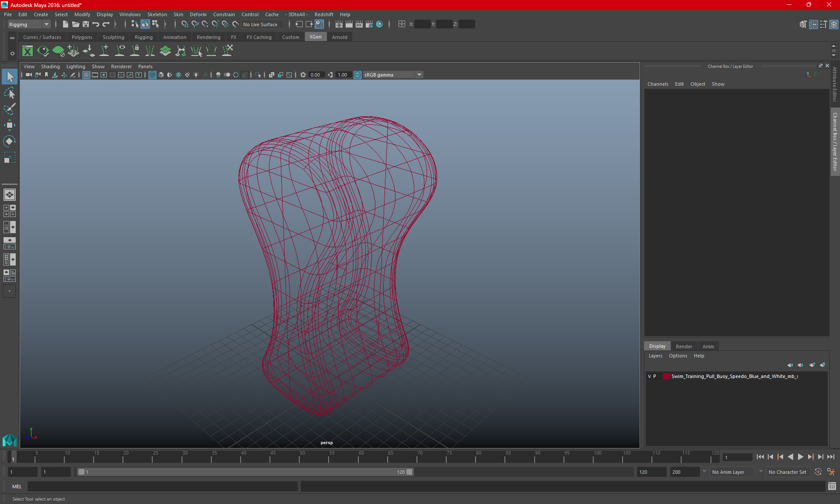Toggle snap to grid icon

point(184,24)
